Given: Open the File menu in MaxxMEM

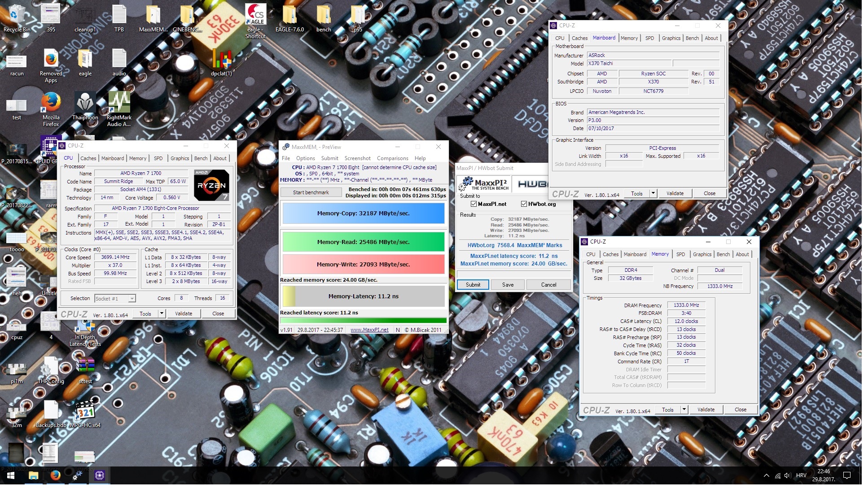Looking at the screenshot, I should click(x=285, y=159).
